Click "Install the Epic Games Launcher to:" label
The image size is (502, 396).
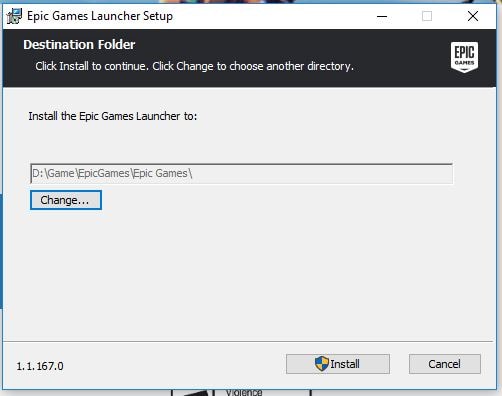(113, 116)
